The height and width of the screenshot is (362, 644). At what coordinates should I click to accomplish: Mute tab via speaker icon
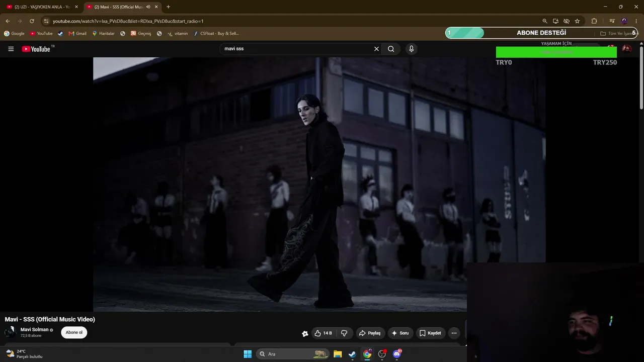[x=148, y=7]
